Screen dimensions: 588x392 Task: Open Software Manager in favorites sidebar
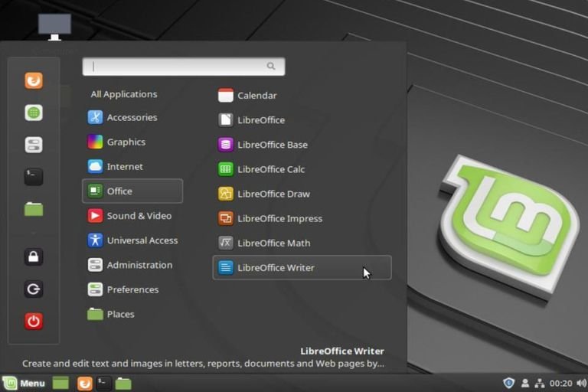click(x=34, y=113)
